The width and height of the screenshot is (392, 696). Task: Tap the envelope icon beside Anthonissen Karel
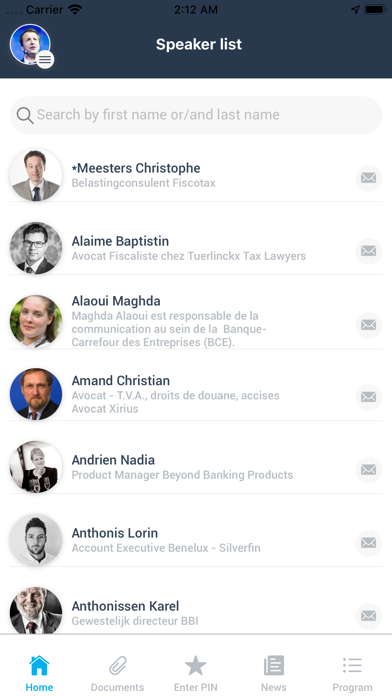pyautogui.click(x=368, y=616)
